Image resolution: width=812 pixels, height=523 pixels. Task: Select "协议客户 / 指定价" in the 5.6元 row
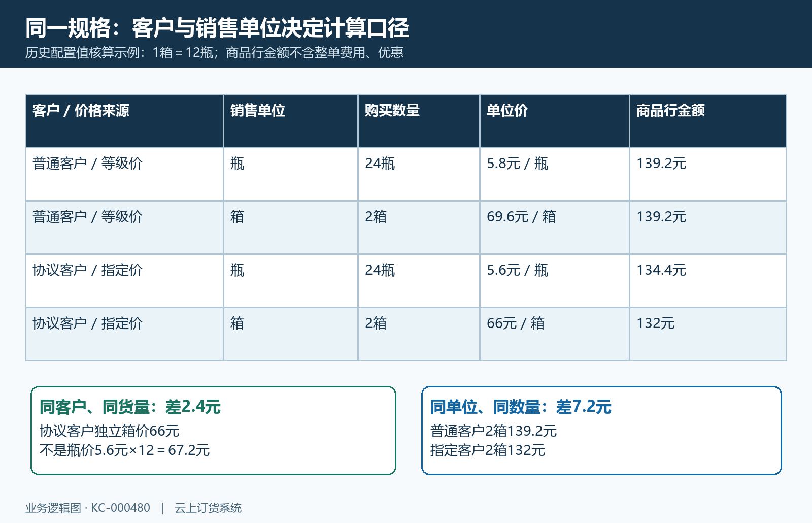click(87, 270)
